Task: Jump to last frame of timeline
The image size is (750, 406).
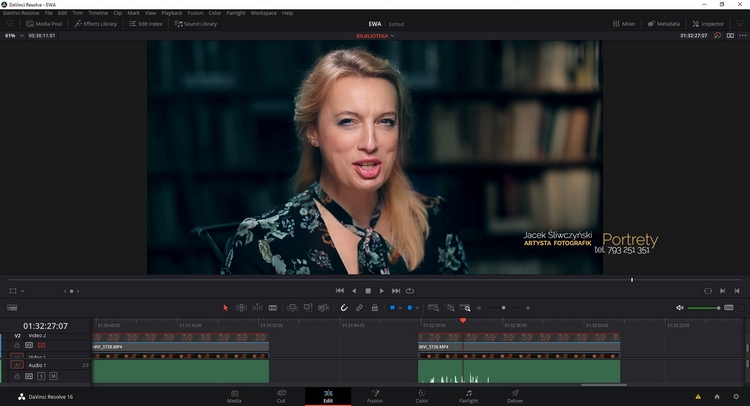Action: (x=396, y=291)
